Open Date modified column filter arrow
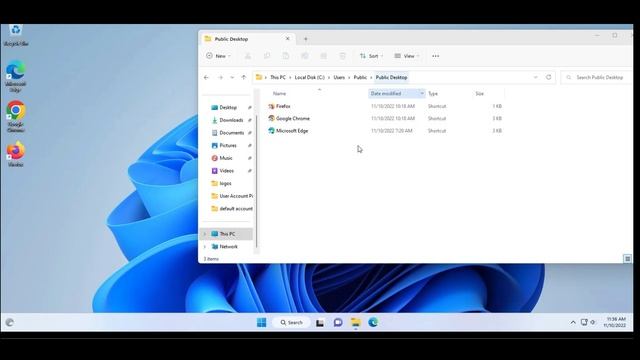The image size is (640, 360). click(x=422, y=93)
